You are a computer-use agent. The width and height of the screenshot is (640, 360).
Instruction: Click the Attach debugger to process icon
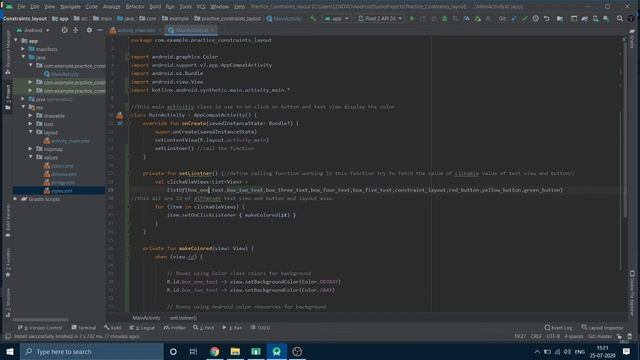coord(478,19)
